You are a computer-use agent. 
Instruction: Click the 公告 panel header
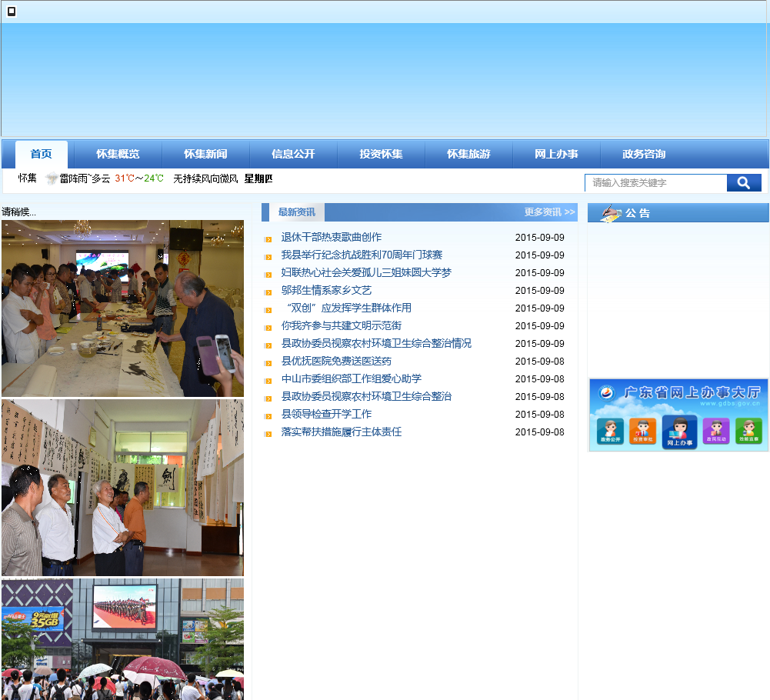tap(678, 213)
